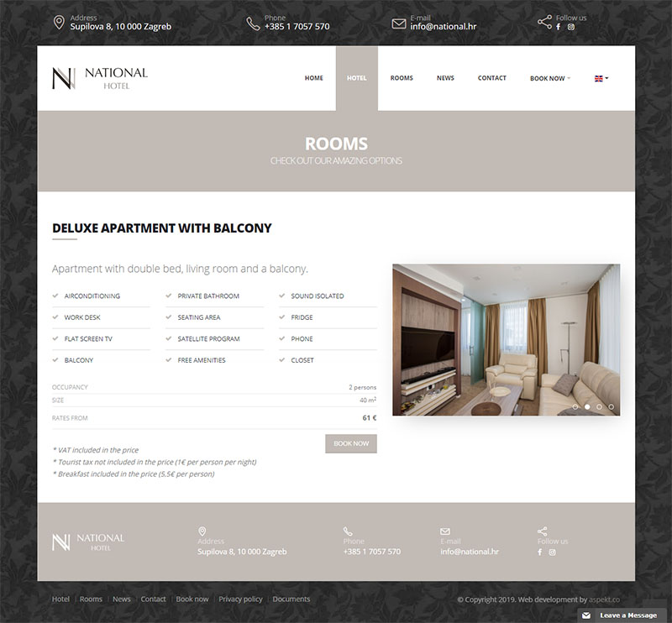Click the Facebook icon in top header
Viewport: 672px width, 623px height.
[x=559, y=27]
